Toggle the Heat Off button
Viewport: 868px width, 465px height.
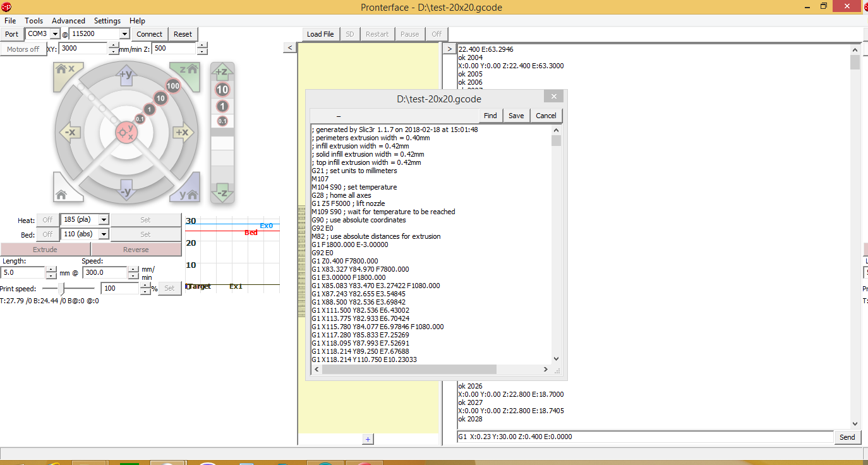[x=47, y=220]
